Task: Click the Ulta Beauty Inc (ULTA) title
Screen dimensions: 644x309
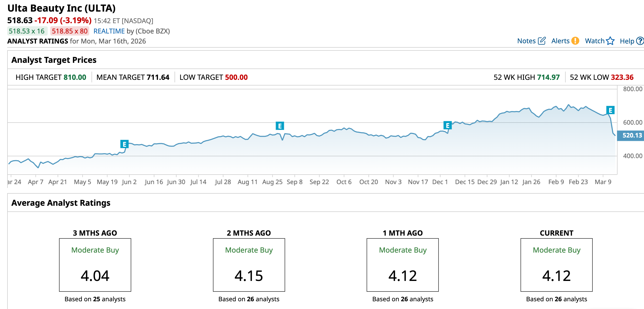Action: 61,8
